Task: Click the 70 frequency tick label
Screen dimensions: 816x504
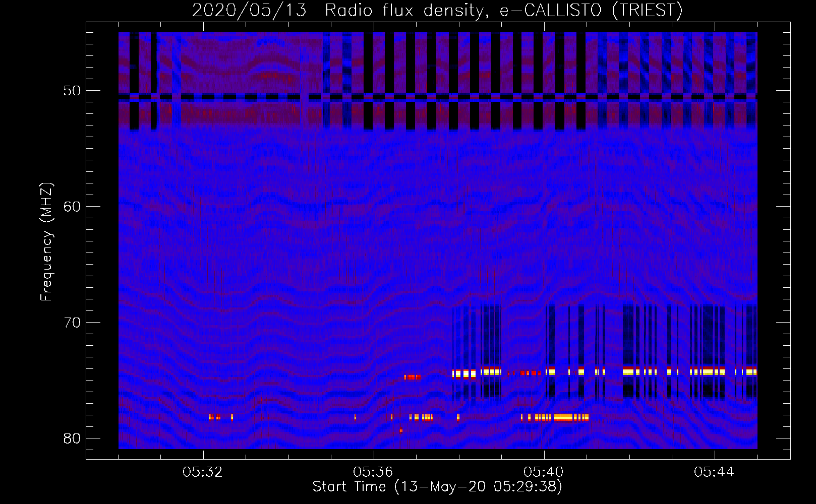Action: coord(72,323)
